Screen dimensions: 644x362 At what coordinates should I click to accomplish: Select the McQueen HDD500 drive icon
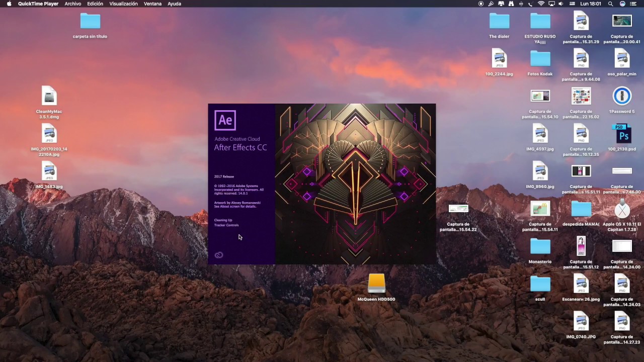(376, 284)
